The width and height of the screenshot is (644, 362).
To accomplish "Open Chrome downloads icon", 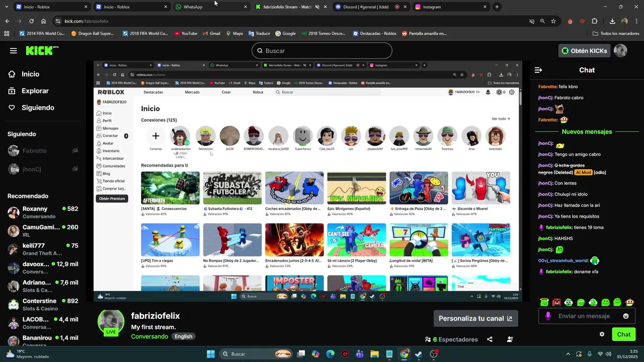I will (x=612, y=21).
